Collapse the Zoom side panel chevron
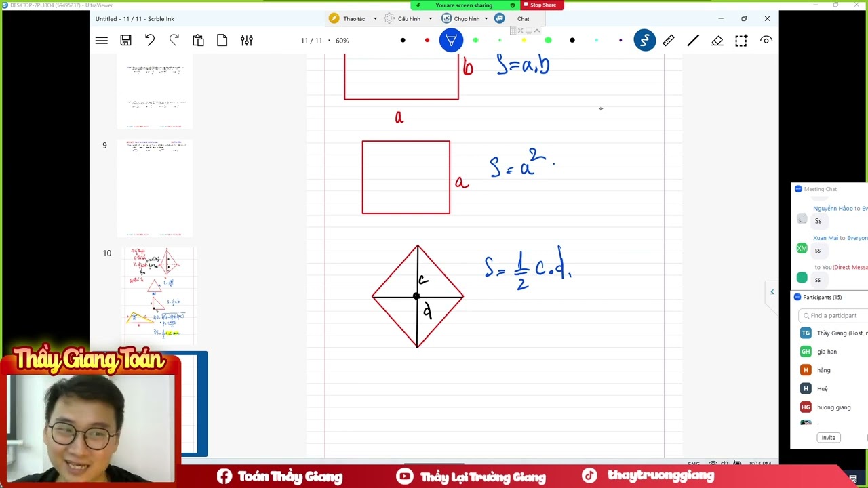Image resolution: width=868 pixels, height=488 pixels. [772, 292]
